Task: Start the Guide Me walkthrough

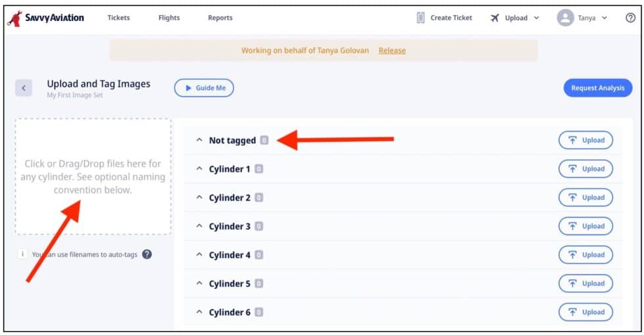Action: pyautogui.click(x=204, y=88)
